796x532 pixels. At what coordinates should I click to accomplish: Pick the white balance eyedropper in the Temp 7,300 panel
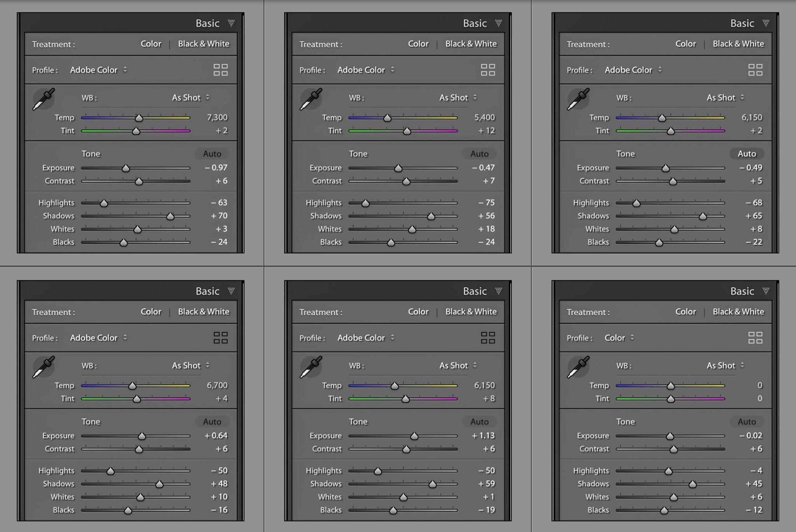[x=44, y=99]
